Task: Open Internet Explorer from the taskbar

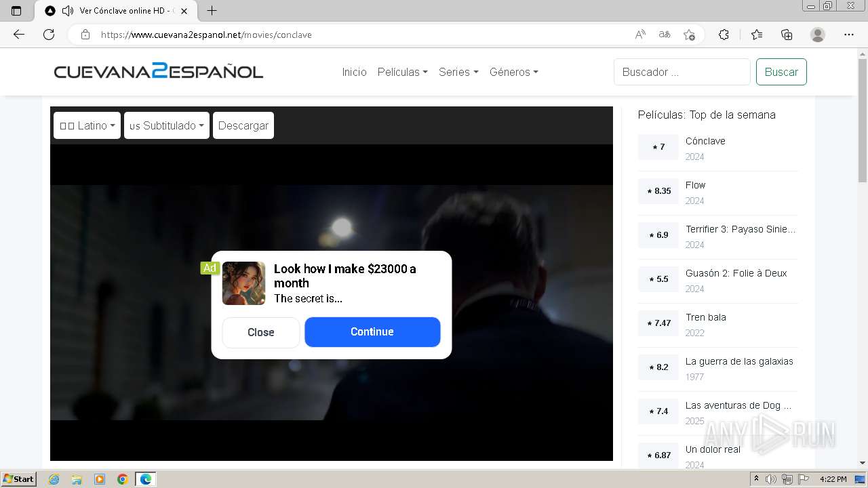Action: click(x=54, y=479)
